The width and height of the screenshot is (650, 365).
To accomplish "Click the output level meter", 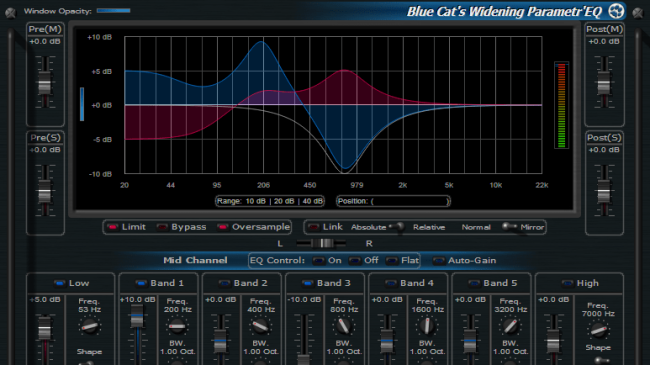I will (x=561, y=105).
